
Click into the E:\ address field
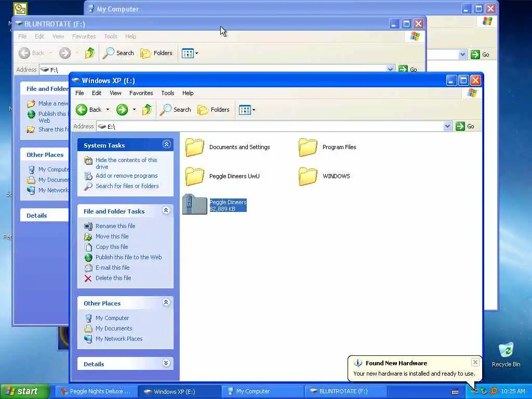[270, 127]
